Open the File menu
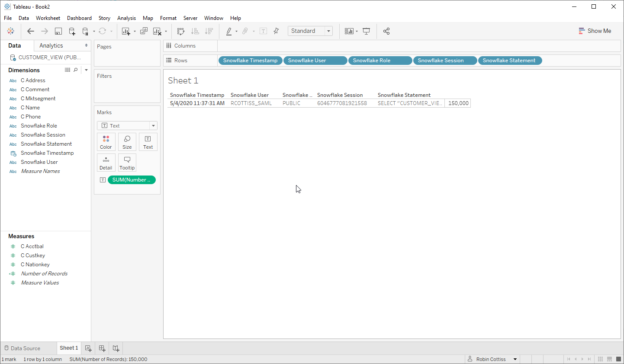The height and width of the screenshot is (364, 624). pyautogui.click(x=8, y=18)
